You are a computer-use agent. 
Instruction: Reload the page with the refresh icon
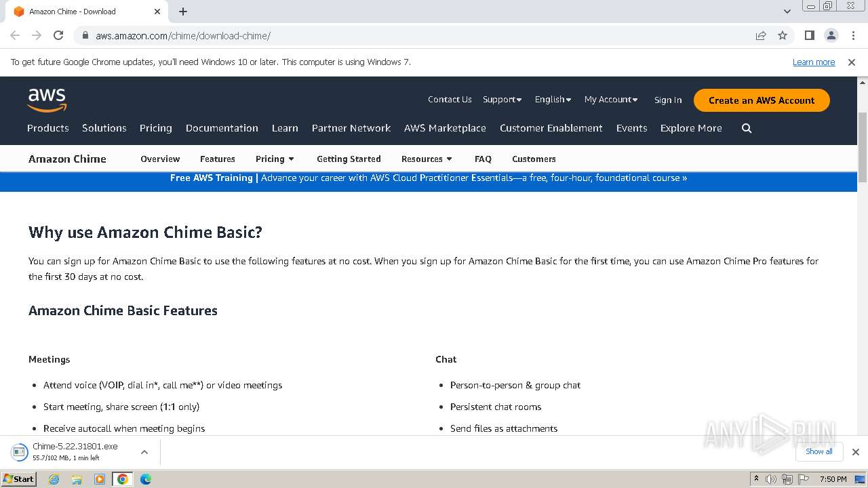(x=58, y=36)
